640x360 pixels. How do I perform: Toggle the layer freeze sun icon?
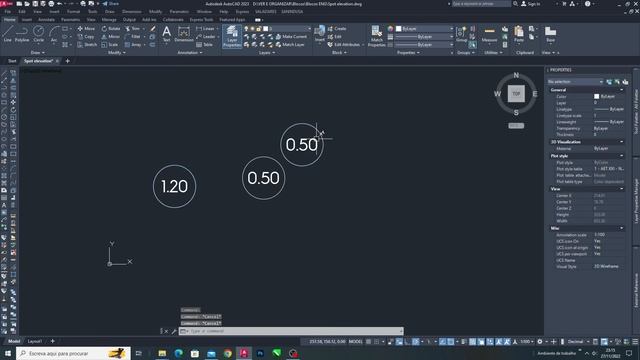253,29
